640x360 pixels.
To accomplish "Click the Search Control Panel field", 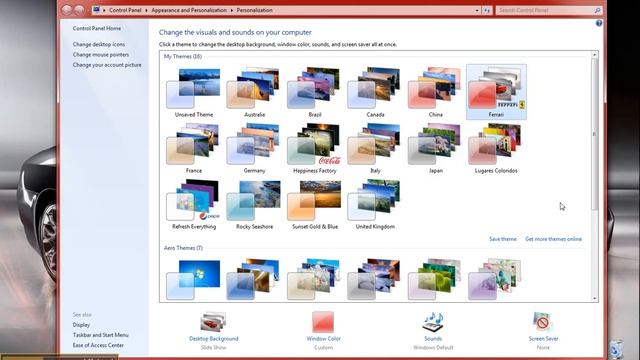I will pos(548,10).
